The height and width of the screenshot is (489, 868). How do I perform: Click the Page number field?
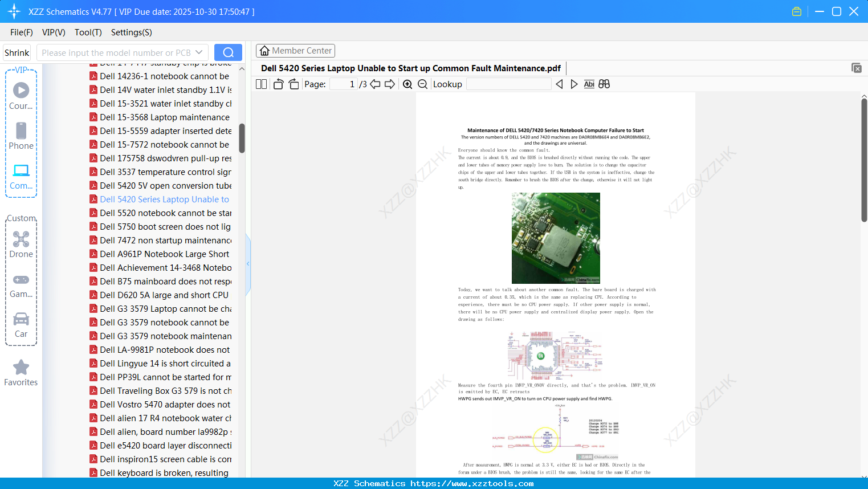click(344, 84)
